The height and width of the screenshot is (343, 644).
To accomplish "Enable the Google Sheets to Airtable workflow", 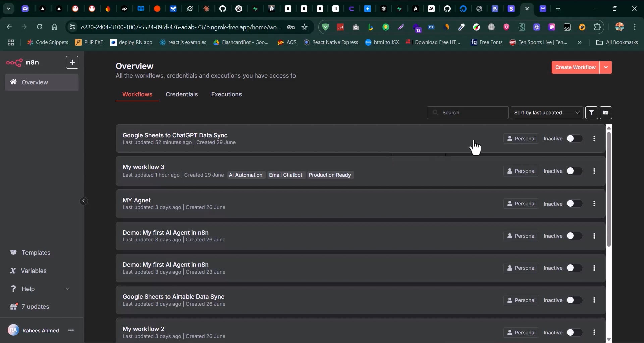I will [x=574, y=300].
